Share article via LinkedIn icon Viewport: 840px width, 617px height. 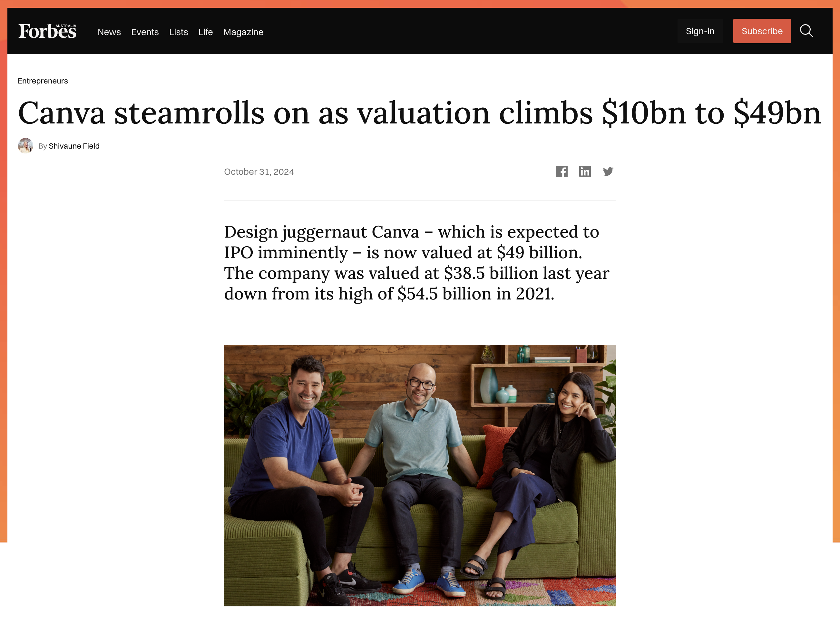pyautogui.click(x=584, y=171)
